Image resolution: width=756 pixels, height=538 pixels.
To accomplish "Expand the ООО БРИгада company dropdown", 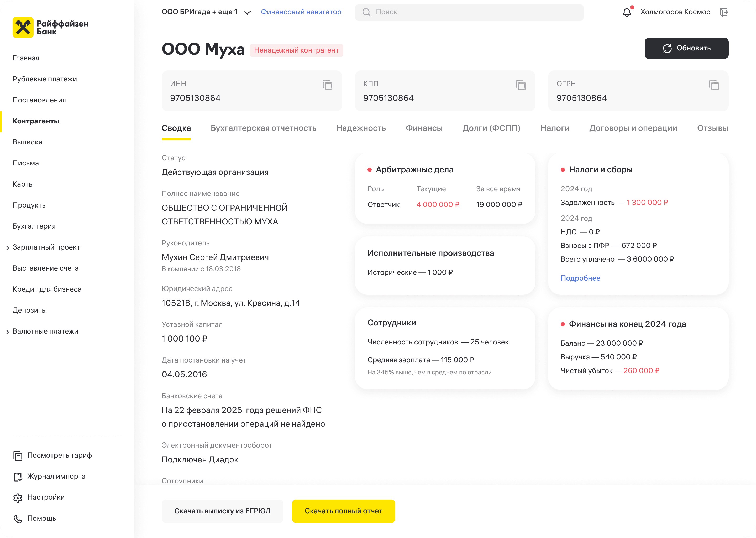I will 247,13.
